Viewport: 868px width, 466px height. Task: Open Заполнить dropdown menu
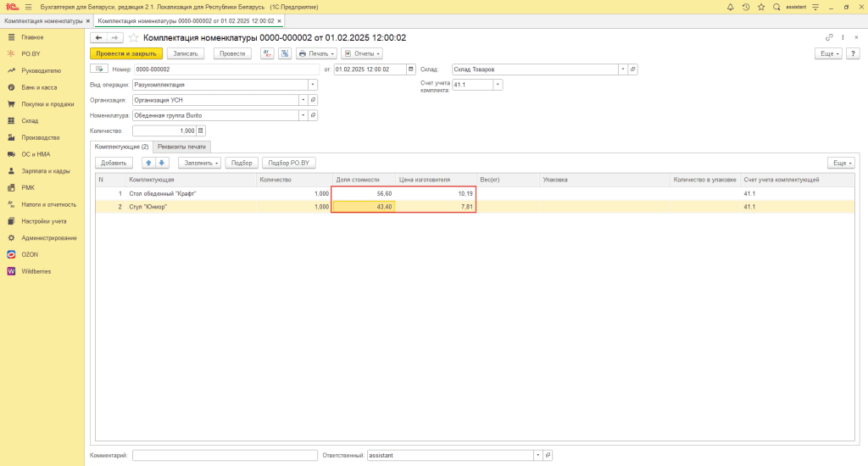[200, 163]
